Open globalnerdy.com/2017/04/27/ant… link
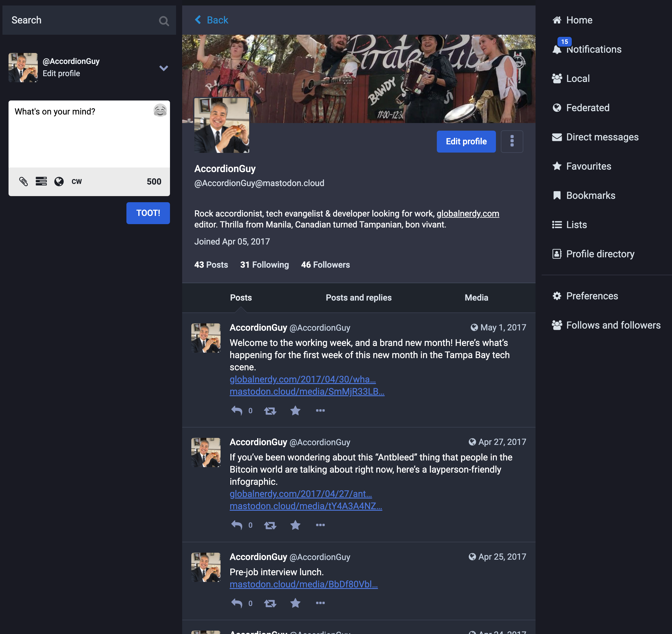The width and height of the screenshot is (672, 634). (x=301, y=494)
